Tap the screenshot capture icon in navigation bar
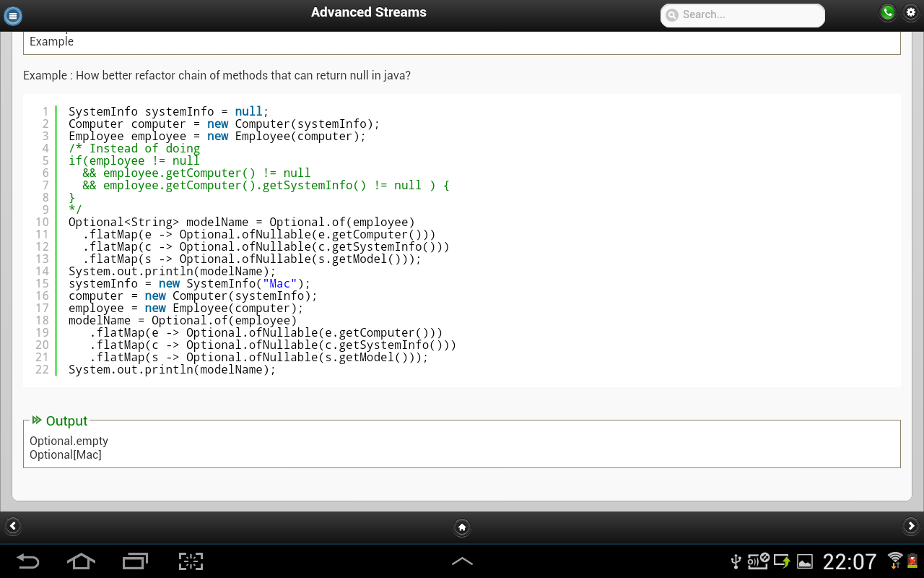The width and height of the screenshot is (924, 578). coord(191,561)
